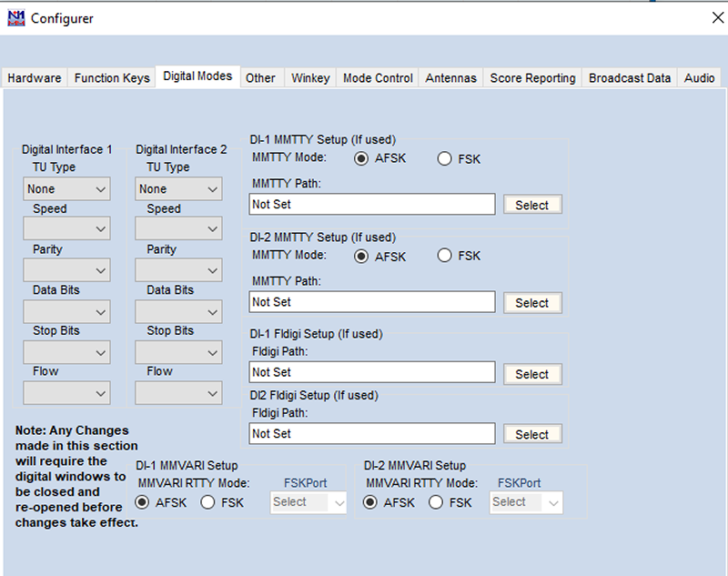This screenshot has height=576, width=728.
Task: Select FSK for DI-1 MMTTY mode
Action: pos(445,159)
